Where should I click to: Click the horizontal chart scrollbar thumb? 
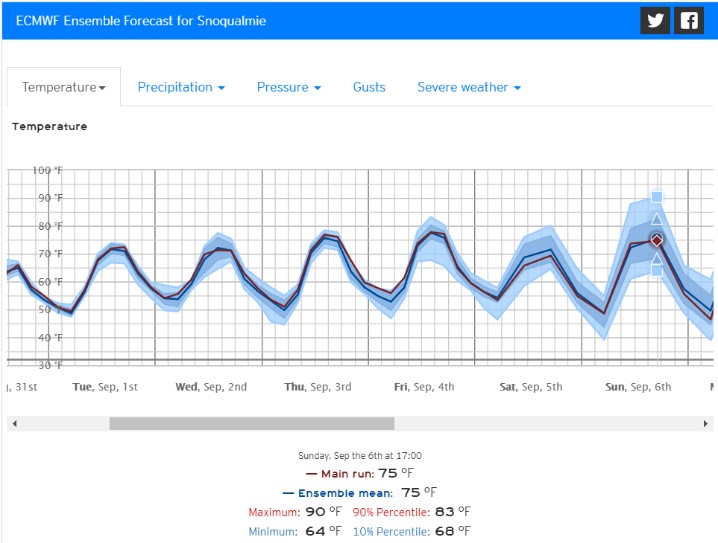[x=251, y=424]
